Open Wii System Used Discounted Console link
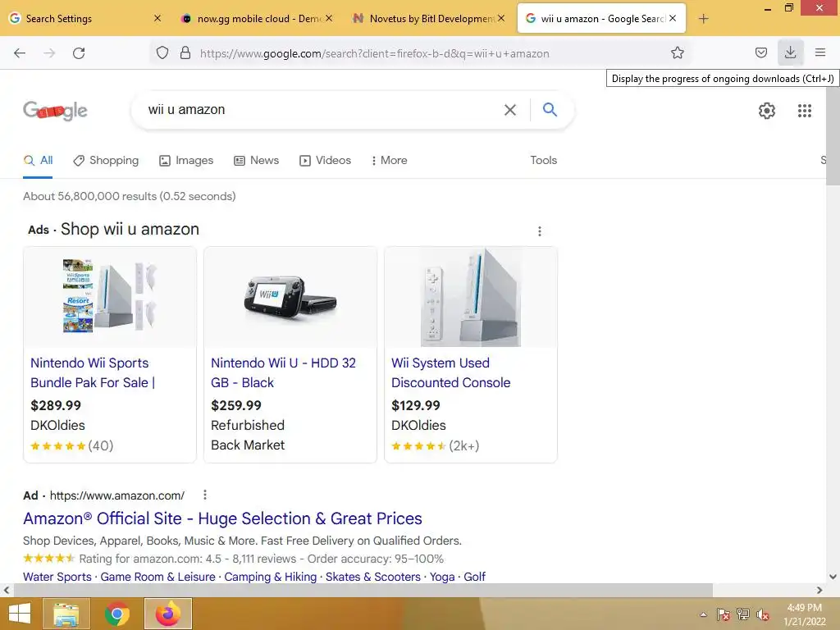This screenshot has width=840, height=630. [450, 373]
